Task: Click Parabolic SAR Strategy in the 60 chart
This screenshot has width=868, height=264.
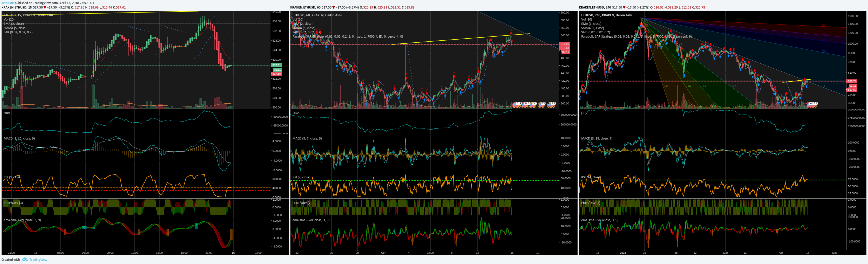Action: 347,37
